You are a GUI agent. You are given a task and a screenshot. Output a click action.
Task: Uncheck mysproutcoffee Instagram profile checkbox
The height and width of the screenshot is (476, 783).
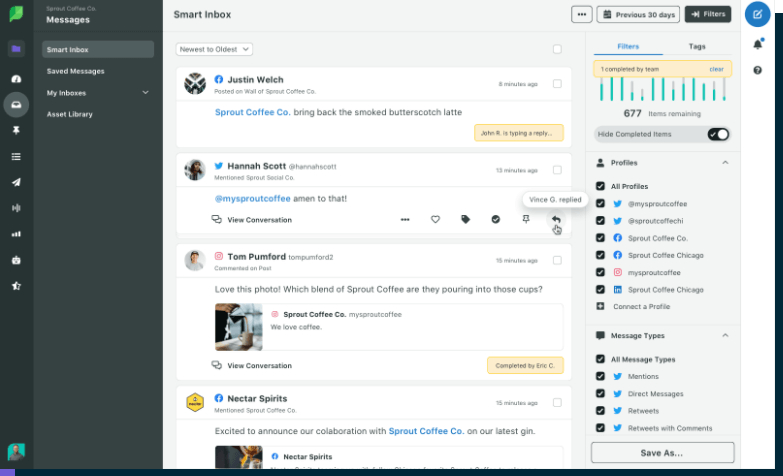coord(600,273)
